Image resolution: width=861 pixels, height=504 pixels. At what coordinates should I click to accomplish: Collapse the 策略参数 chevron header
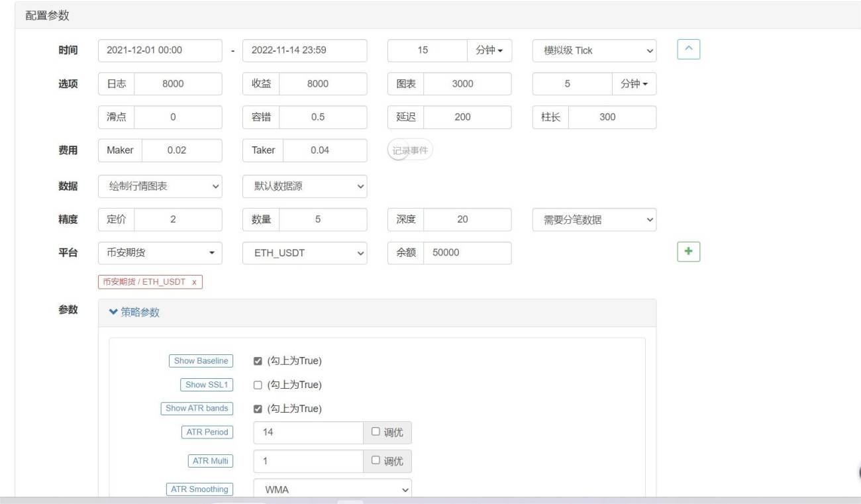[x=134, y=313]
